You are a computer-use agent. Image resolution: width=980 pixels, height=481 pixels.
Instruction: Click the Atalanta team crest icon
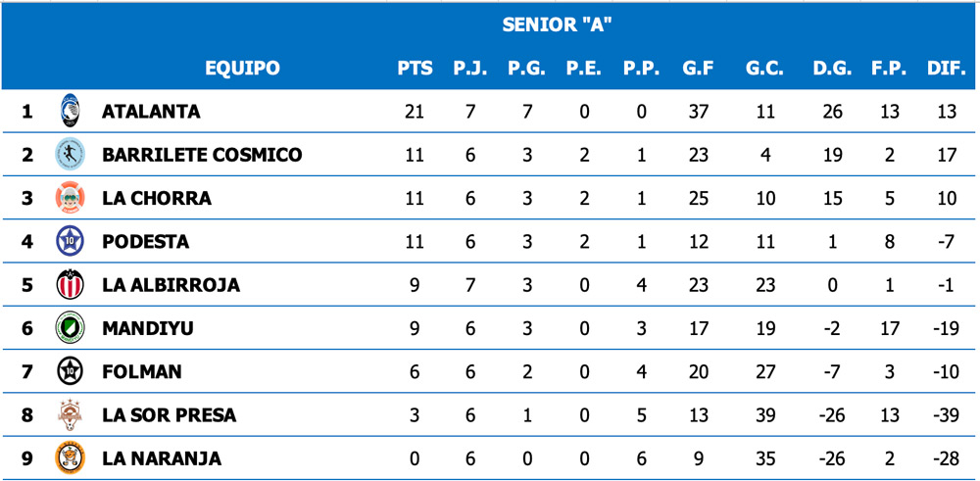[70, 111]
